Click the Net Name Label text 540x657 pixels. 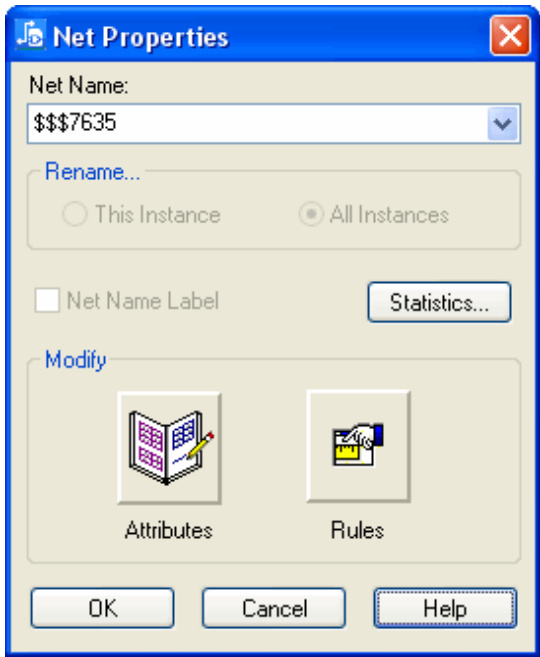coord(143,301)
